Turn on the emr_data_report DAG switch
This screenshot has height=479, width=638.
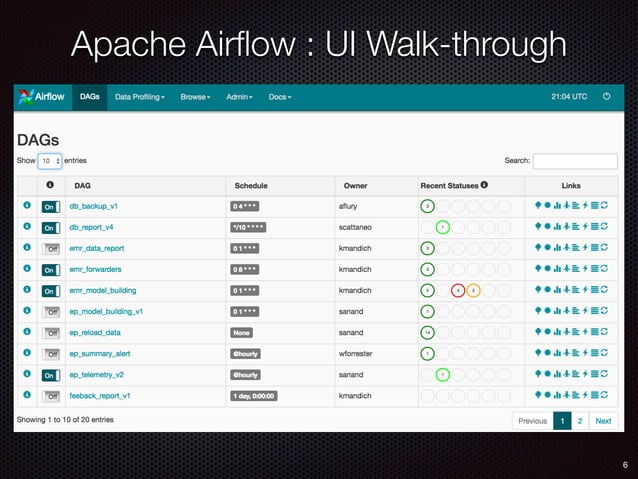52,249
